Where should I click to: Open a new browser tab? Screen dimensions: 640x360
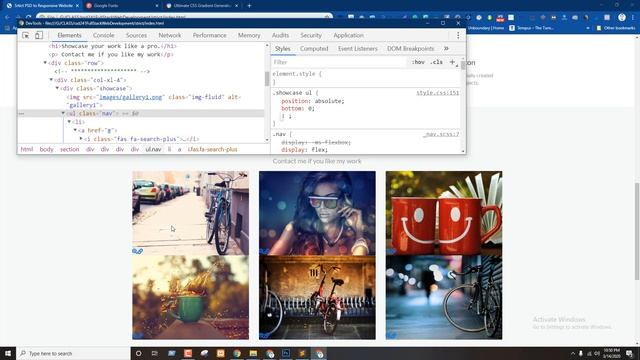point(249,6)
